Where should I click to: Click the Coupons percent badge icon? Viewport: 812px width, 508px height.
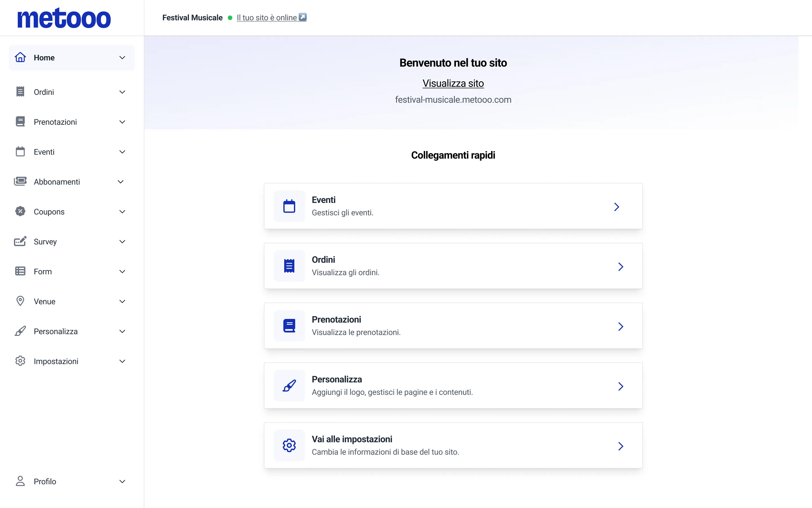click(x=20, y=211)
